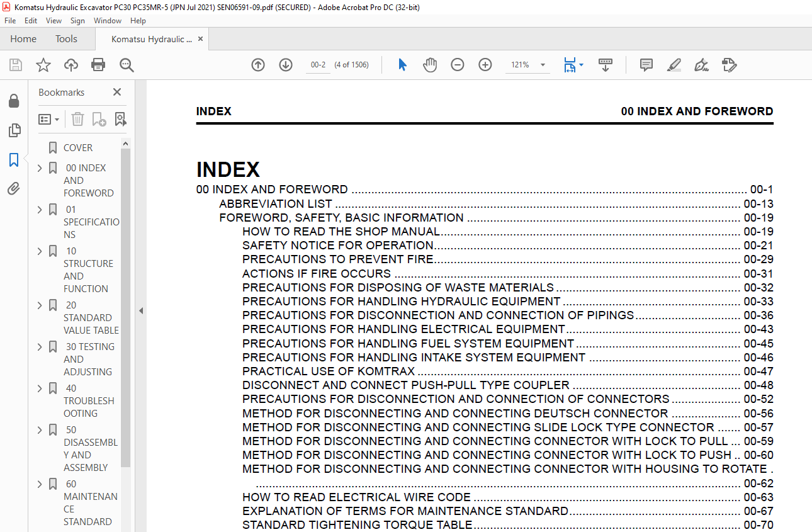Click the scrolling mode keyboard icon

[606, 65]
